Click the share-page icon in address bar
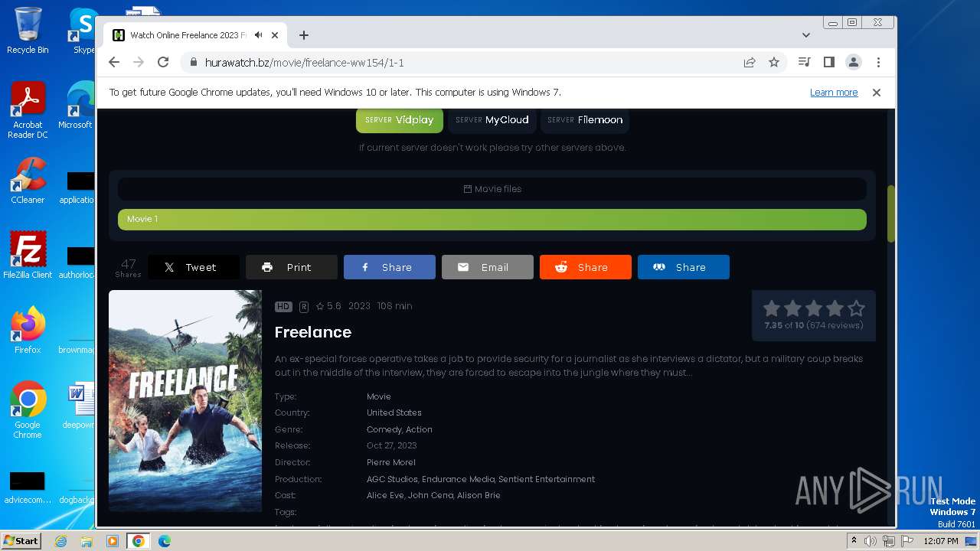Image resolution: width=980 pixels, height=551 pixels. point(750,63)
